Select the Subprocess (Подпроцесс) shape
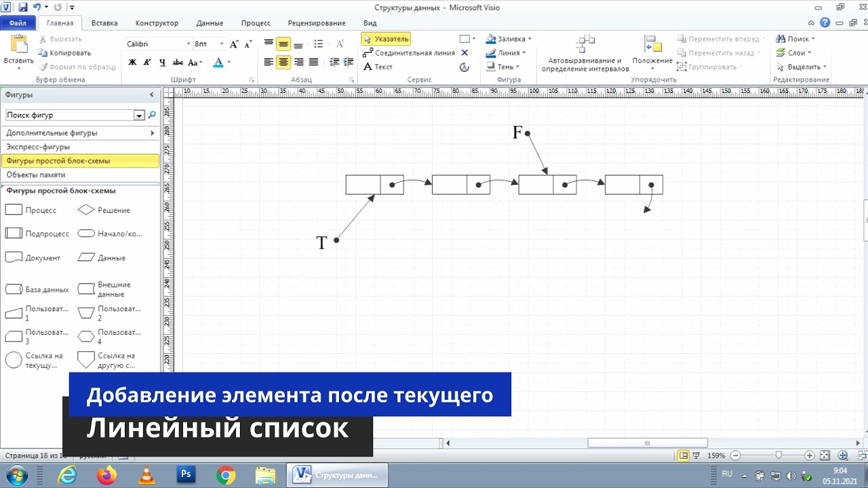 pos(37,233)
